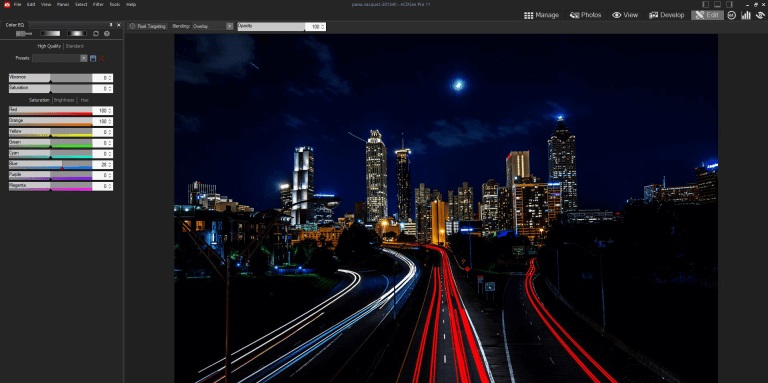Open the Help menu

pyautogui.click(x=131, y=4)
